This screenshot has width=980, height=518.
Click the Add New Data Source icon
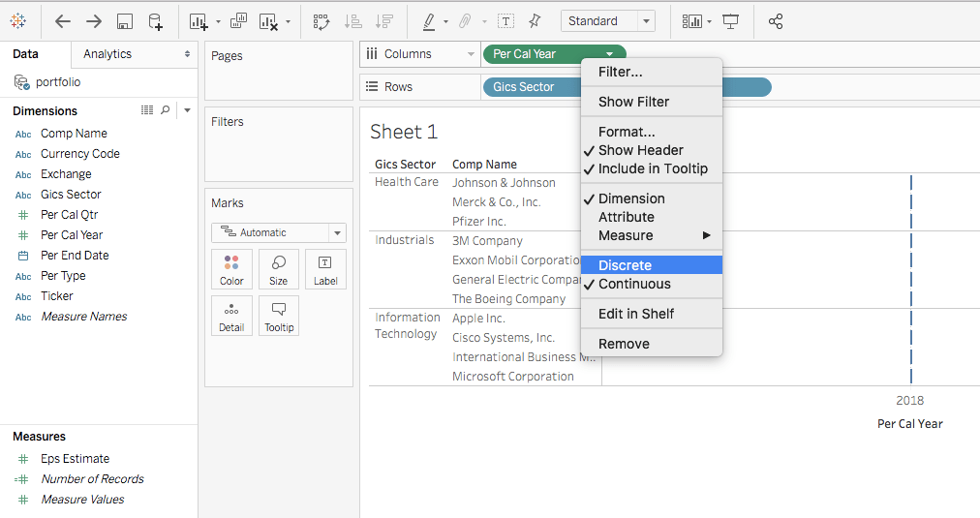pyautogui.click(x=155, y=21)
